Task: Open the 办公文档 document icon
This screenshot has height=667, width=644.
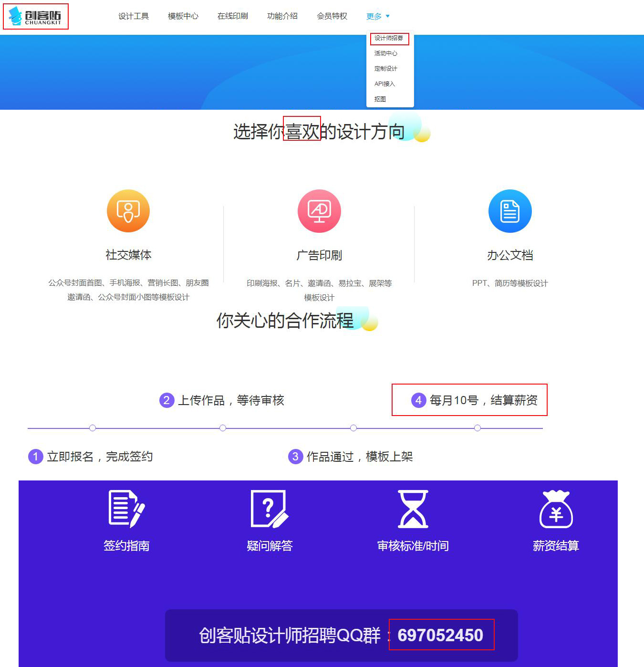Action: (509, 211)
